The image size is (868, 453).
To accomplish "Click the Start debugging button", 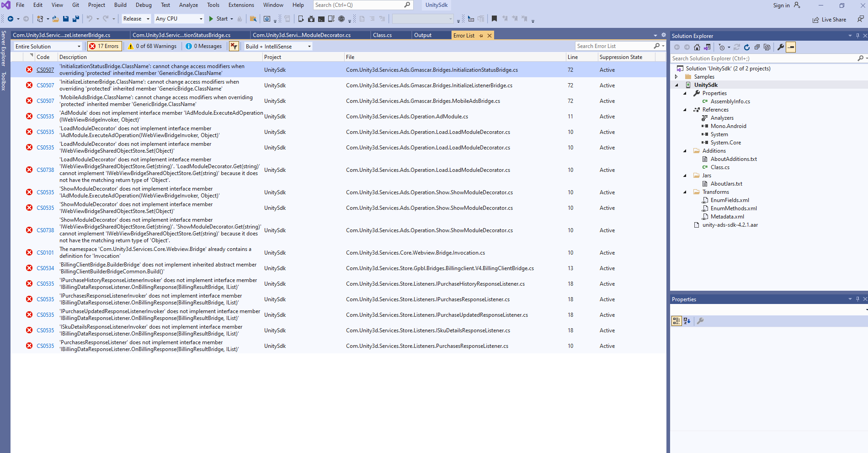I will (x=218, y=19).
